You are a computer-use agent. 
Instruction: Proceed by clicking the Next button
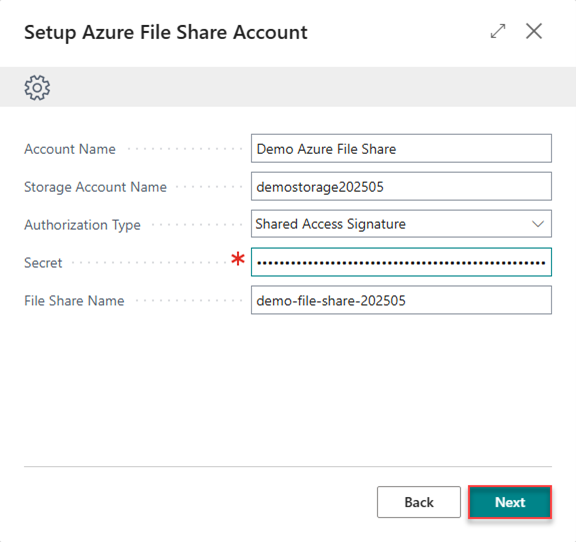click(x=510, y=502)
